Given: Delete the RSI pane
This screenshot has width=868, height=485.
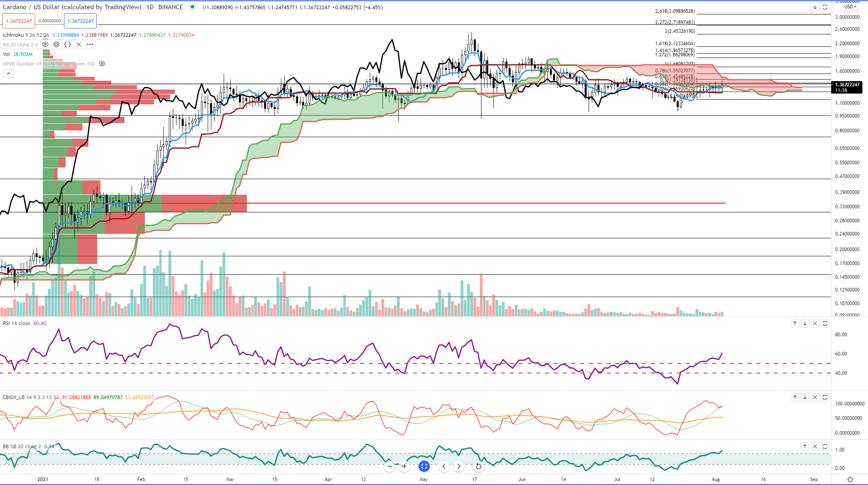Looking at the screenshot, I should [x=815, y=323].
